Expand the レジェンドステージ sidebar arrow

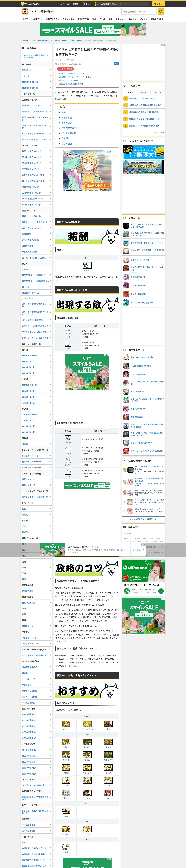point(51,456)
